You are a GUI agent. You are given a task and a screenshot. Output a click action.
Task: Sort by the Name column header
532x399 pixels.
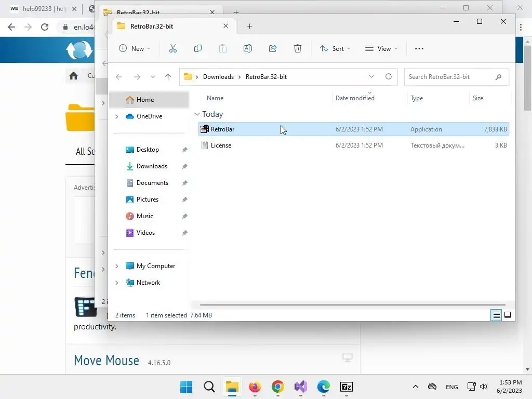pos(215,98)
